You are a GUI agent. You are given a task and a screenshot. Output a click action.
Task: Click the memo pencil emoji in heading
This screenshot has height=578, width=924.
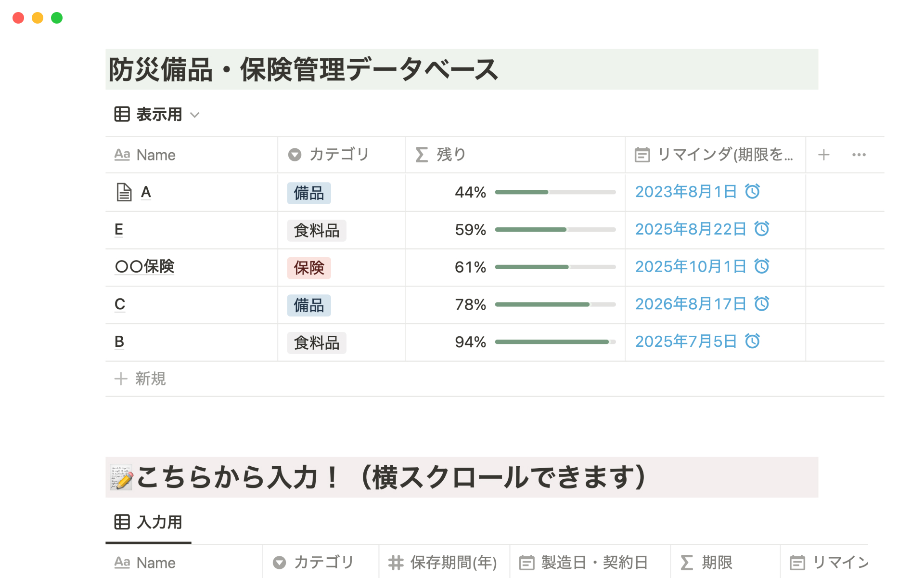[121, 477]
